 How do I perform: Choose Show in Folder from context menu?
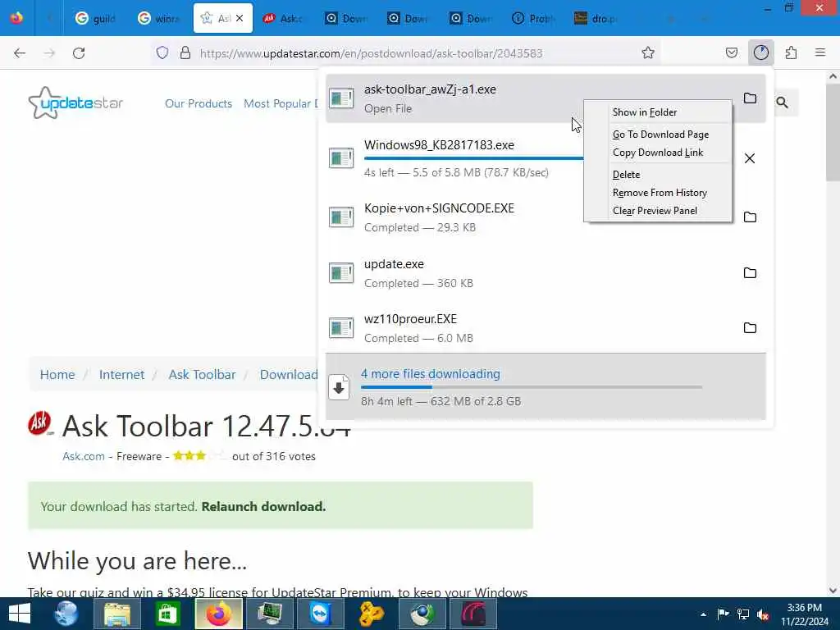tap(645, 112)
